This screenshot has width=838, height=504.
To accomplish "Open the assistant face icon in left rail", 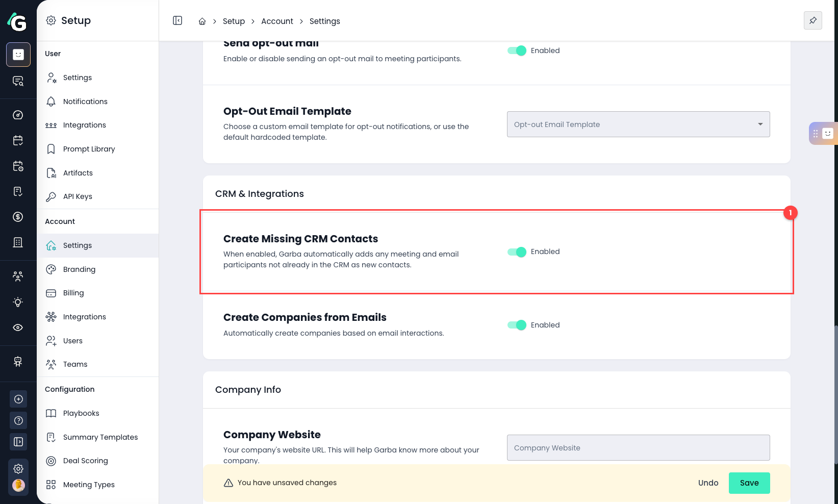I will pyautogui.click(x=18, y=55).
